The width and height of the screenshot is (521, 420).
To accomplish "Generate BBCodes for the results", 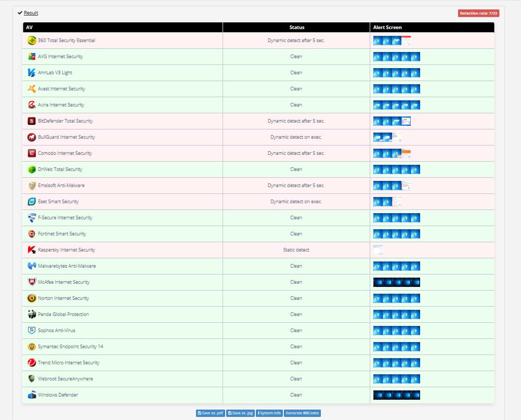I will click(303, 413).
